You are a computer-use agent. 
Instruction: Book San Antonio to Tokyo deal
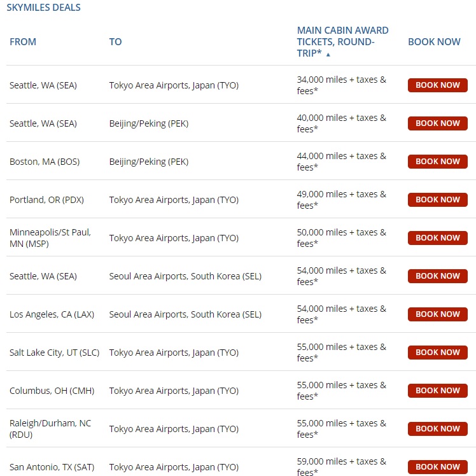(x=437, y=467)
